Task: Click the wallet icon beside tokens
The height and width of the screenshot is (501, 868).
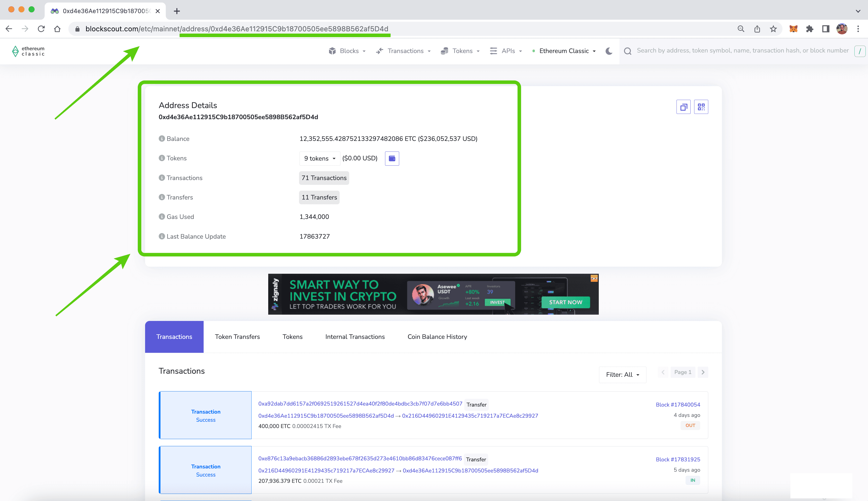Action: [x=392, y=159]
